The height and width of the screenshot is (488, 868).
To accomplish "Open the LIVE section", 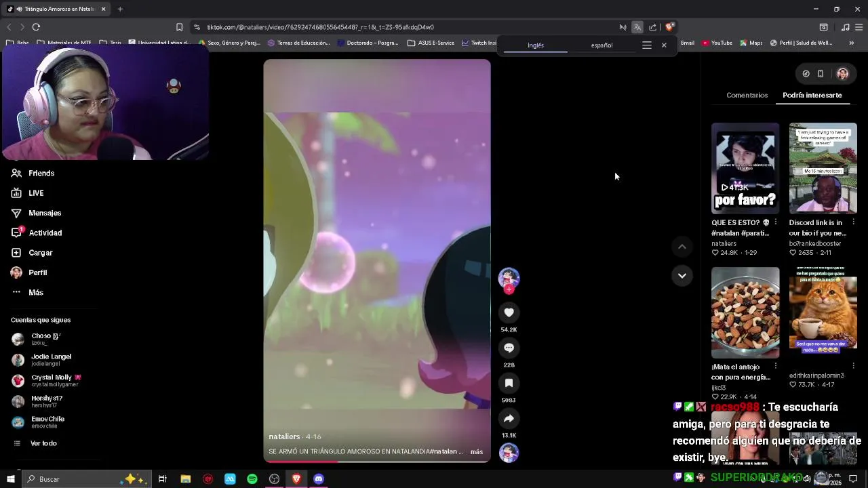I will 27,193.
